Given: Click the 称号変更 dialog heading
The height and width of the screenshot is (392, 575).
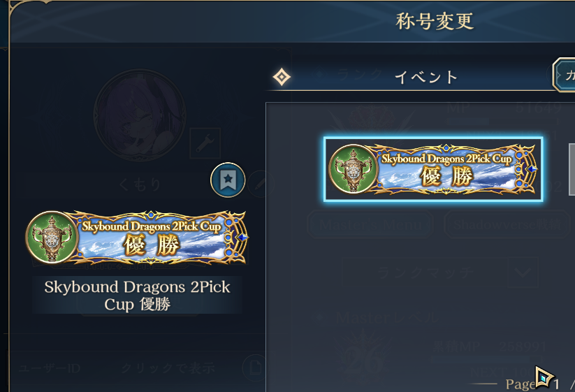Looking at the screenshot, I should point(435,22).
